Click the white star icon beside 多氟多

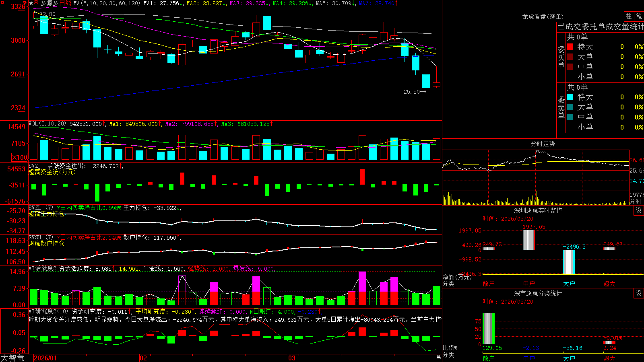pyautogui.click(x=31, y=3)
